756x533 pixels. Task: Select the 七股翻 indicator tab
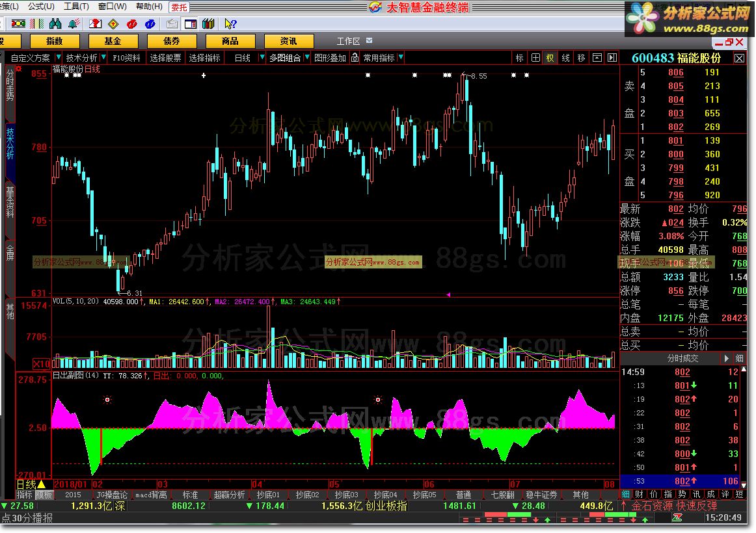click(502, 495)
